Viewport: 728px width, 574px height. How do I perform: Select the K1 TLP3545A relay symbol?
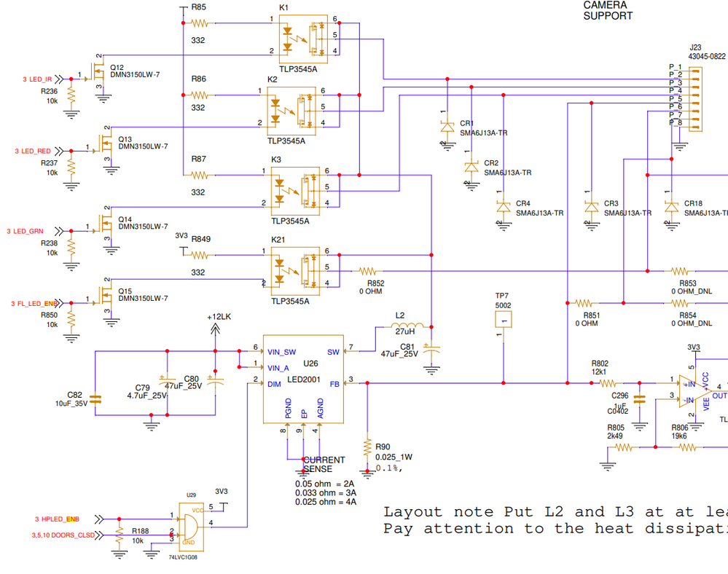click(303, 39)
